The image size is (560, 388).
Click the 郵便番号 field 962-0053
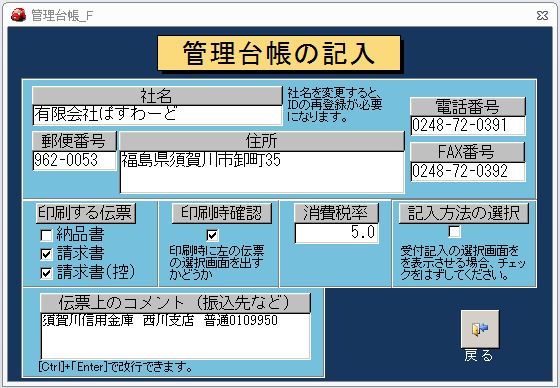coord(74,160)
